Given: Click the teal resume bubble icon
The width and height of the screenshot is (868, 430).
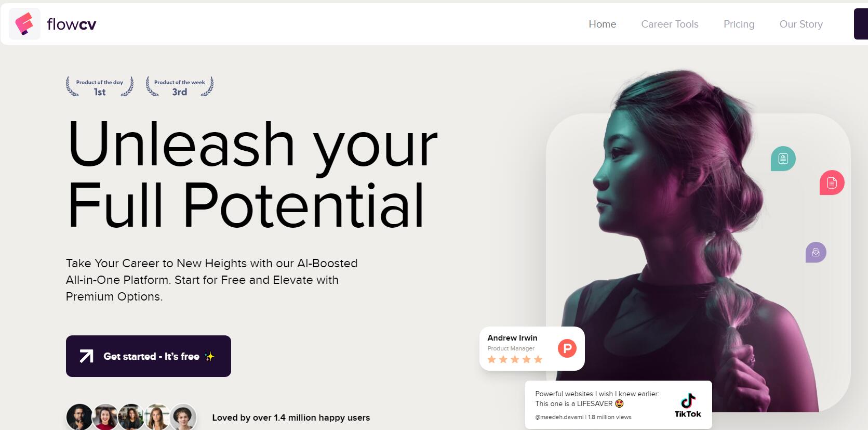Looking at the screenshot, I should 783,159.
